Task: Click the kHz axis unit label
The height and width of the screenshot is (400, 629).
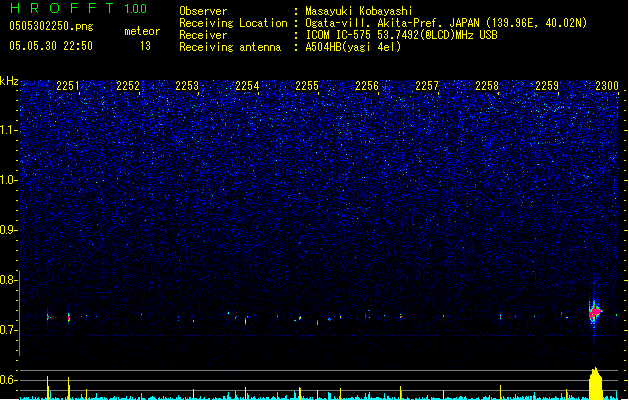Action: pyautogui.click(x=9, y=81)
